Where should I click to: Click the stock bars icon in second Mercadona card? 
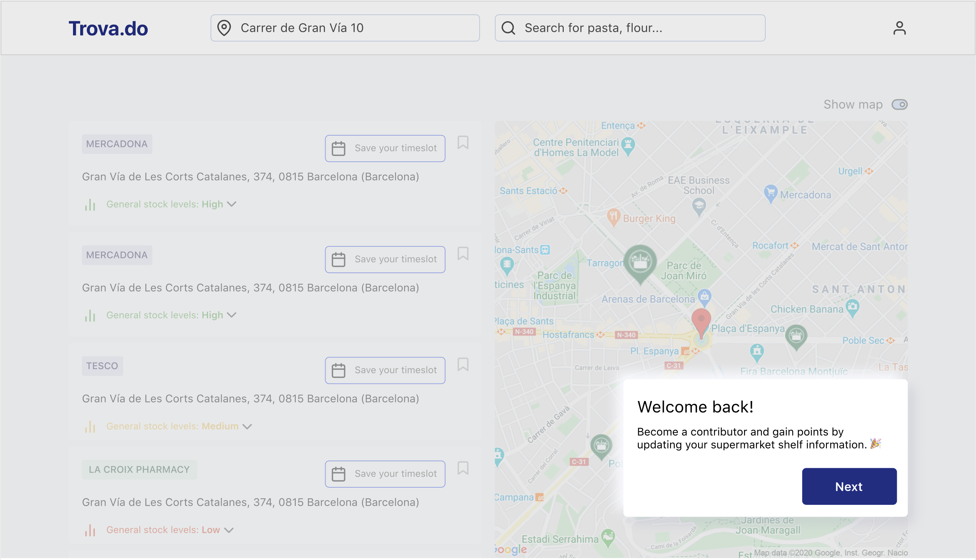tap(90, 315)
